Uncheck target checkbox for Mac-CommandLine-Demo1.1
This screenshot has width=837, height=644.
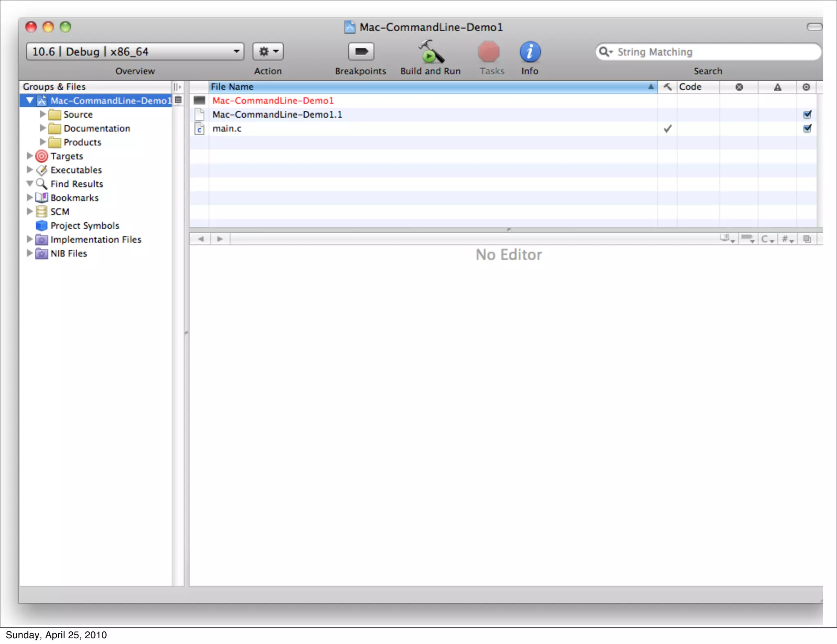[x=807, y=115]
